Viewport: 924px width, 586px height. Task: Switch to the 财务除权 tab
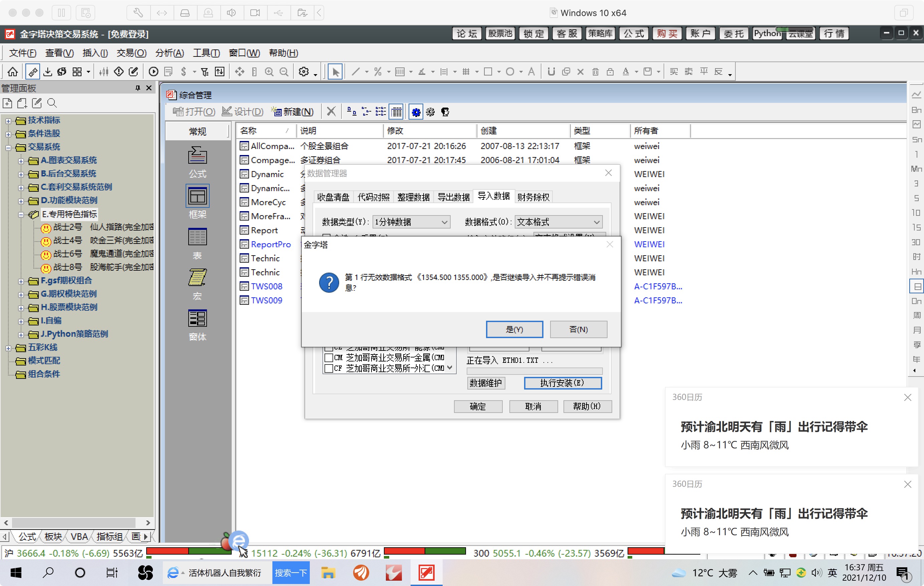point(533,197)
